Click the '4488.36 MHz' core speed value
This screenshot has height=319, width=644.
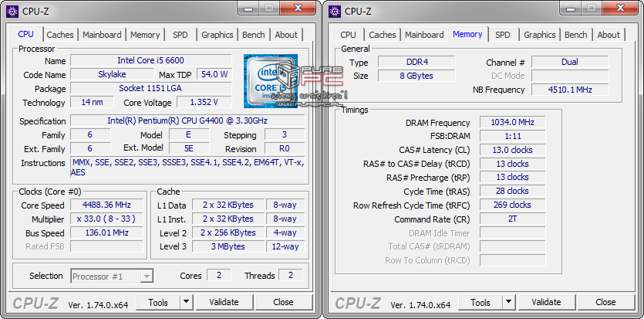pos(106,205)
